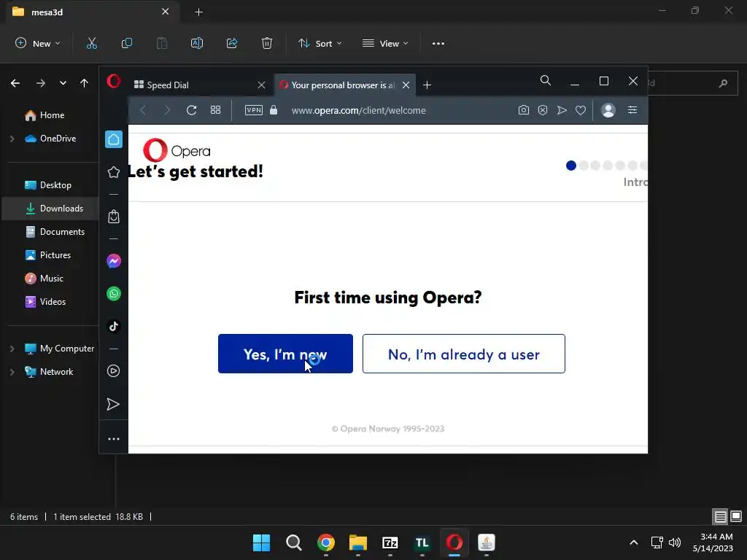Open Bookmarks star in Opera sidebar

tap(113, 172)
